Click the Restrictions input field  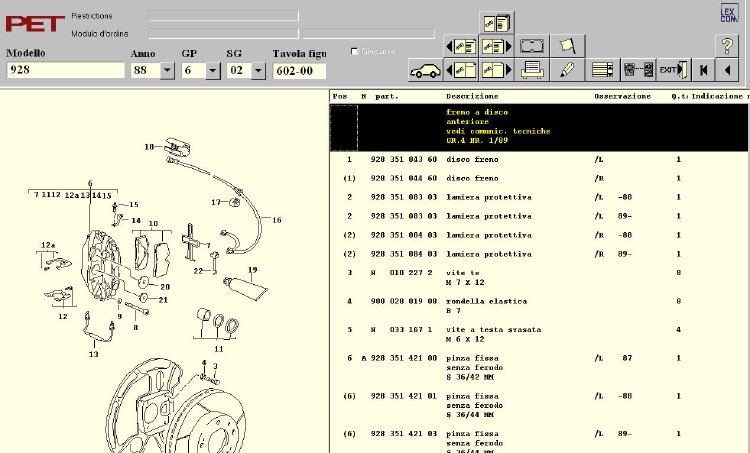click(223, 16)
